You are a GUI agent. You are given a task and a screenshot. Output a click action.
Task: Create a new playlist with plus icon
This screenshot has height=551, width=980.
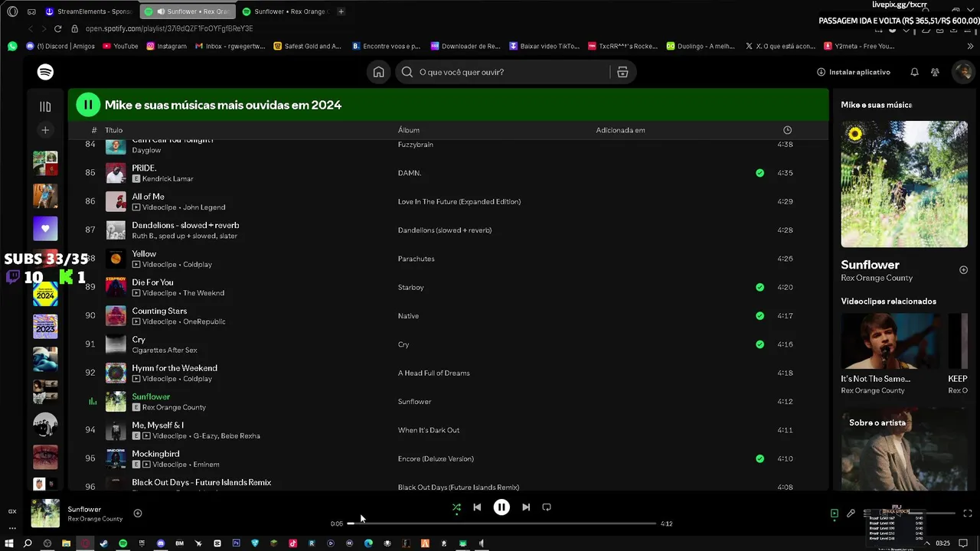[45, 130]
